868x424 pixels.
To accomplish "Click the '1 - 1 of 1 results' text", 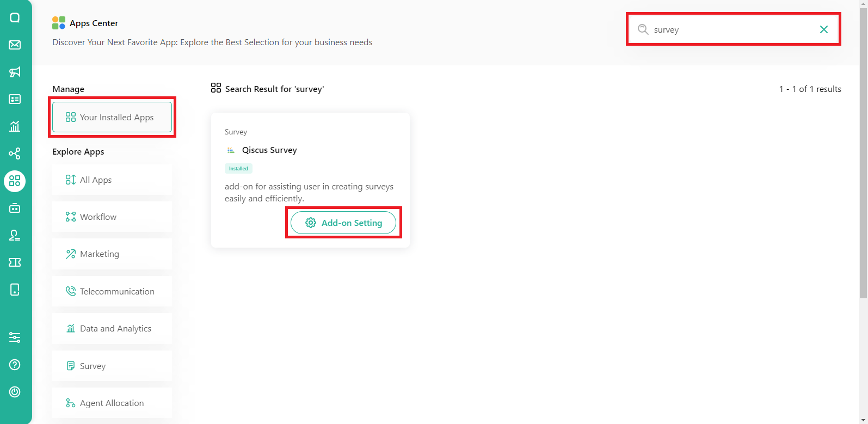I will (x=810, y=89).
